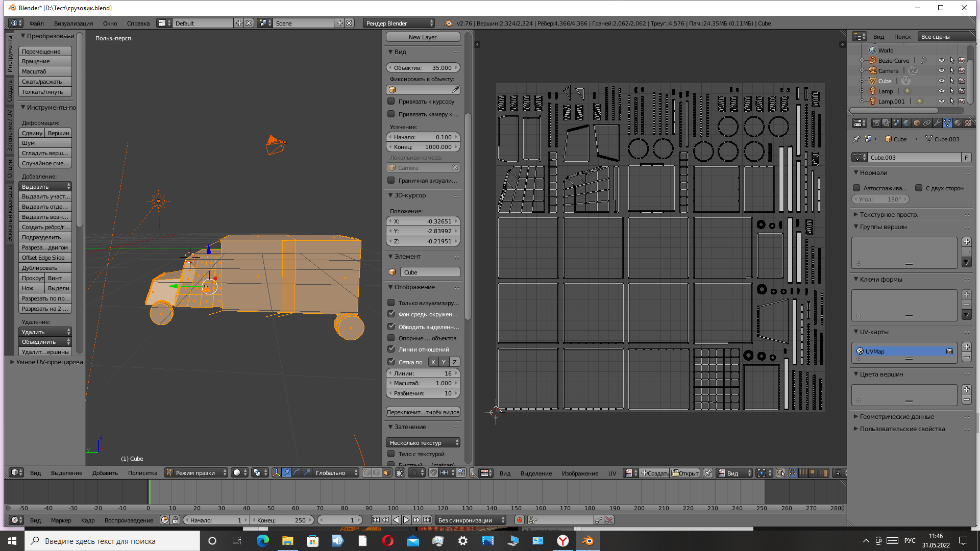The height and width of the screenshot is (551, 980).
Task: Click the translate manipulator arrow icon
Action: (286, 473)
